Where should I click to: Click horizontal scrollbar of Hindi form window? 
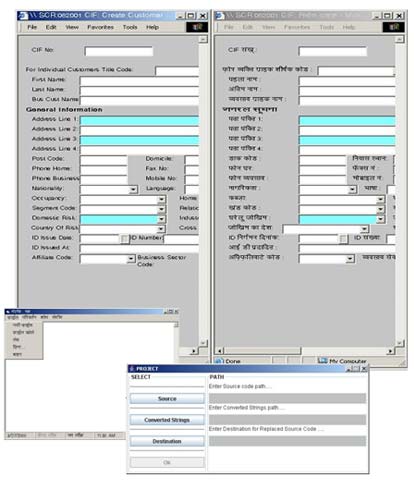click(305, 351)
